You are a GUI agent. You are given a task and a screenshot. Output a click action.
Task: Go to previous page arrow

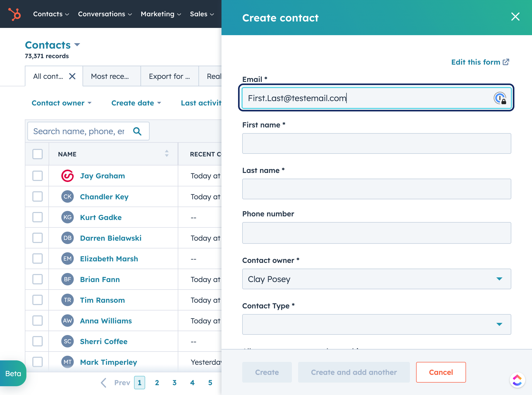point(104,383)
